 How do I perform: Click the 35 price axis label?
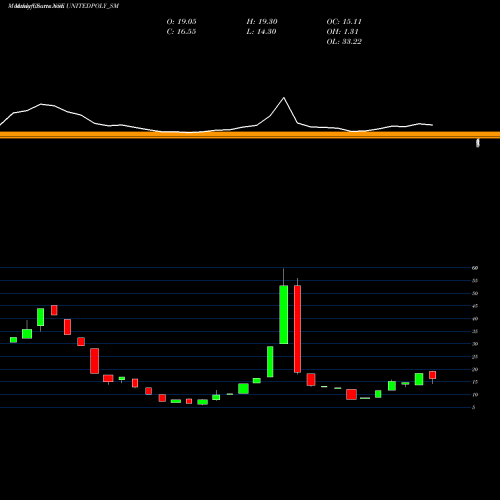475,331
